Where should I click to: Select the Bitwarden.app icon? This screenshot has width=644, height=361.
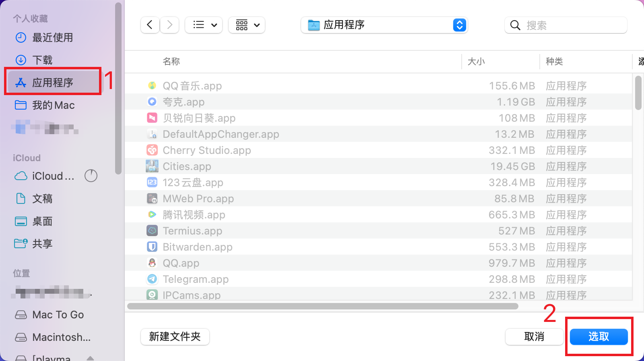pyautogui.click(x=152, y=247)
